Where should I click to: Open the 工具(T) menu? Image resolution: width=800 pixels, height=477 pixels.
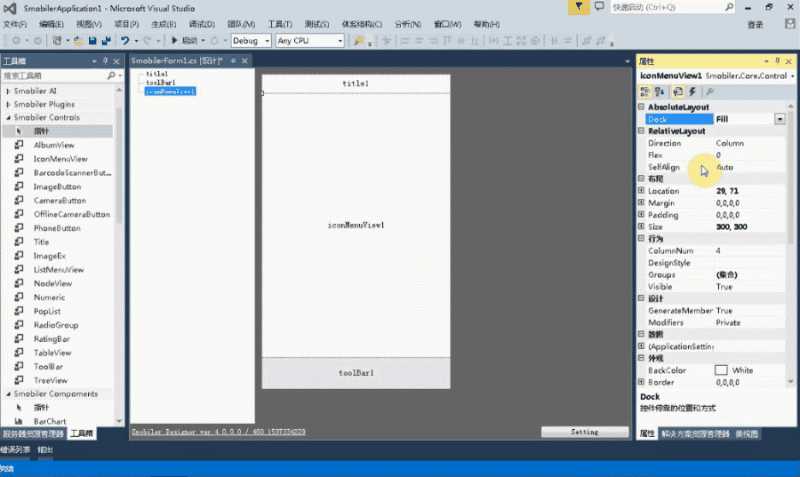280,24
